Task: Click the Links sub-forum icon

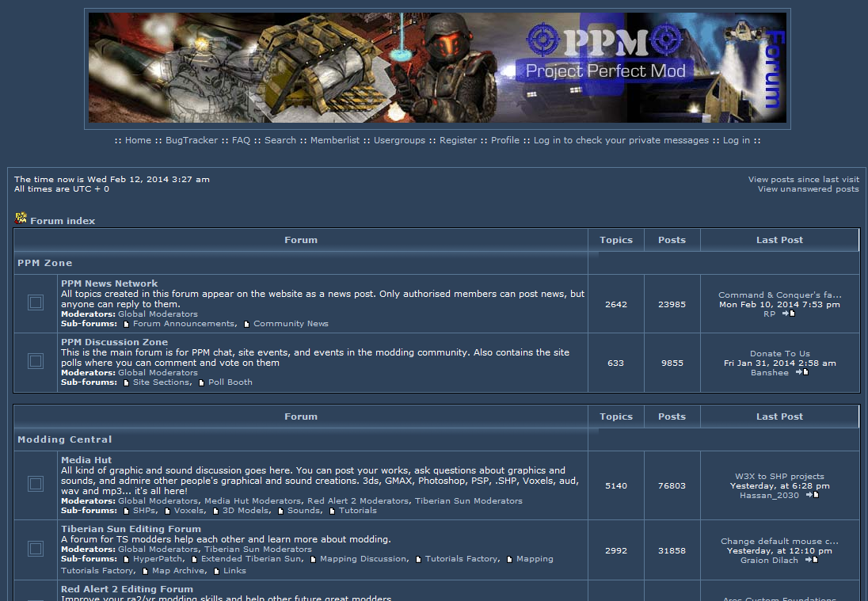Action: click(216, 571)
